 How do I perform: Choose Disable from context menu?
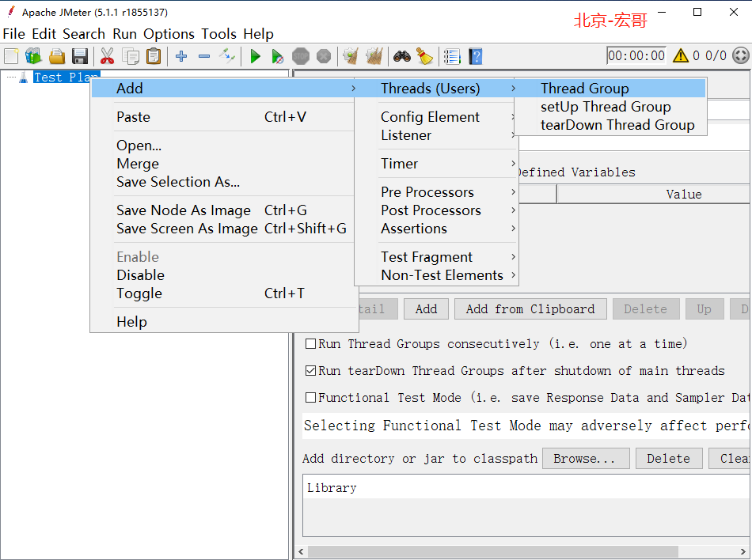click(x=223, y=275)
